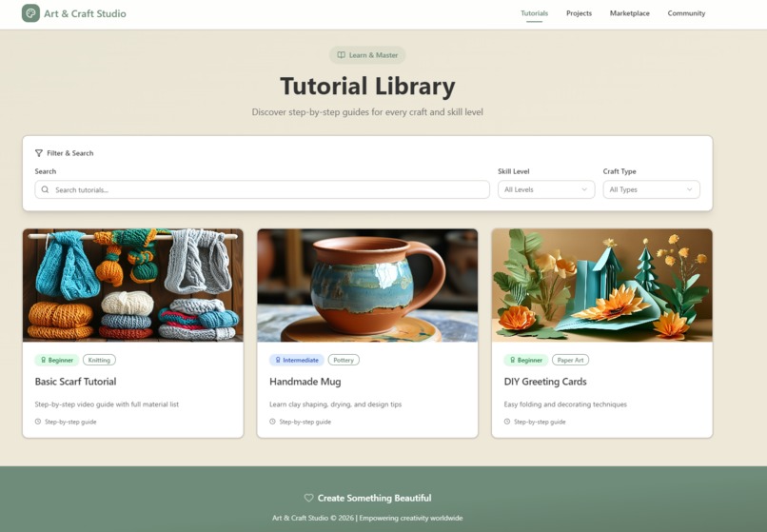The height and width of the screenshot is (532, 767).
Task: Open the Projects nav item
Action: coord(580,13)
